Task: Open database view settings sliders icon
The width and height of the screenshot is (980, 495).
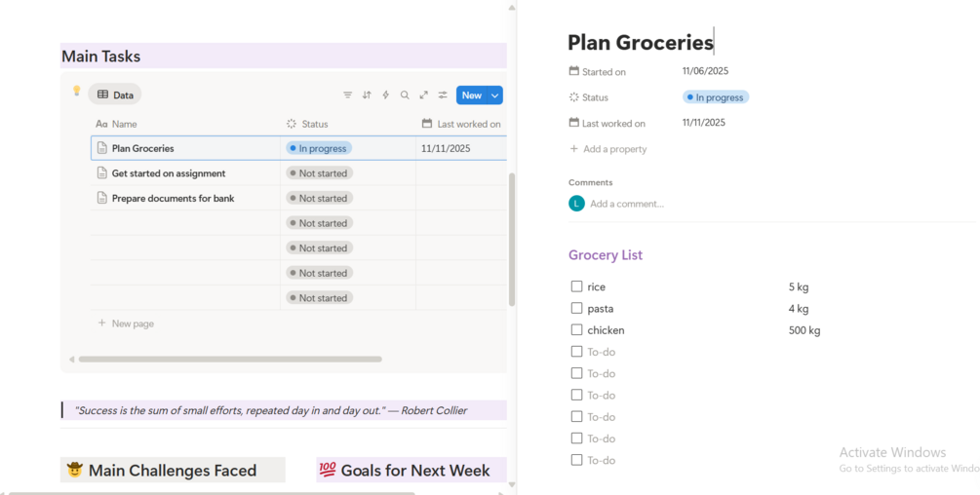Action: tap(443, 95)
